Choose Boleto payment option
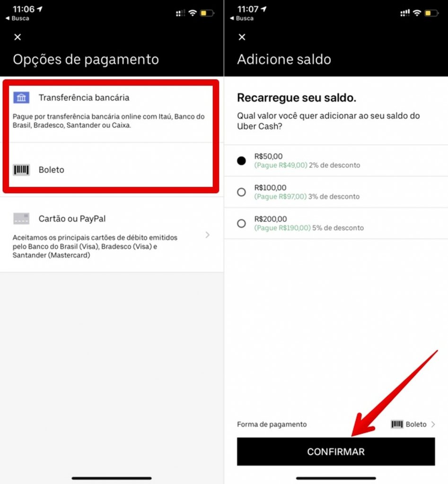 [111, 165]
